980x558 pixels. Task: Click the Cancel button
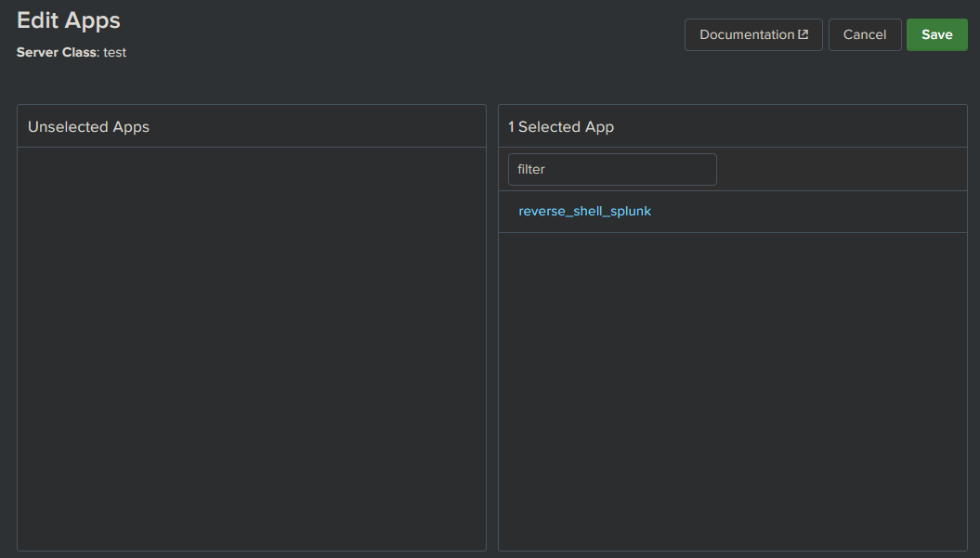[x=865, y=35]
